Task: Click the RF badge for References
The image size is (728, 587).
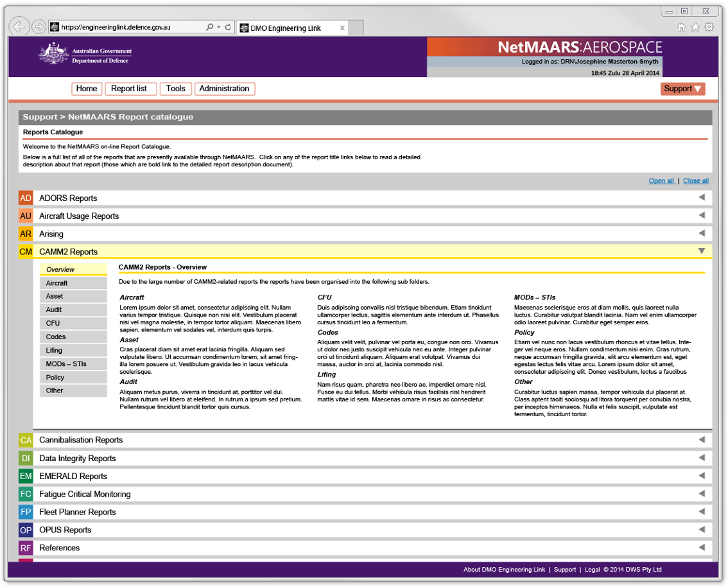Action: [26, 548]
